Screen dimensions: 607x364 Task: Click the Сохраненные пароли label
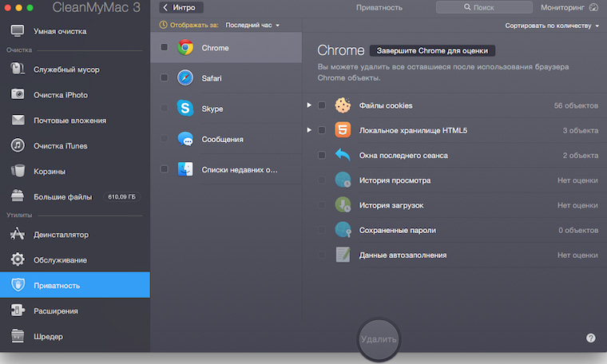pos(397,230)
